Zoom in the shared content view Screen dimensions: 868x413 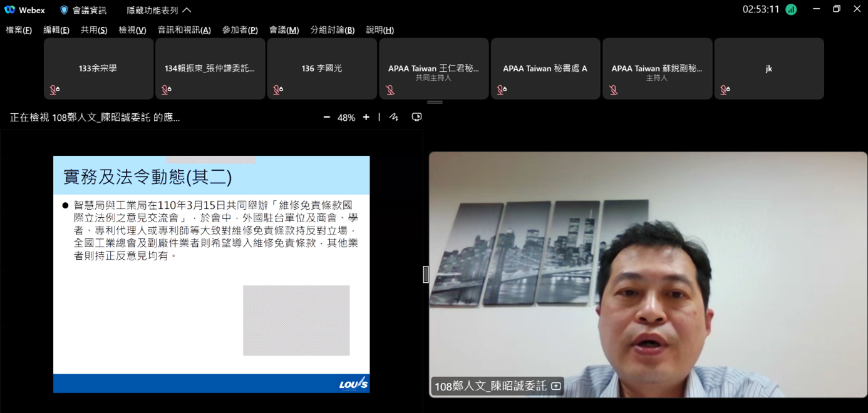pos(366,117)
